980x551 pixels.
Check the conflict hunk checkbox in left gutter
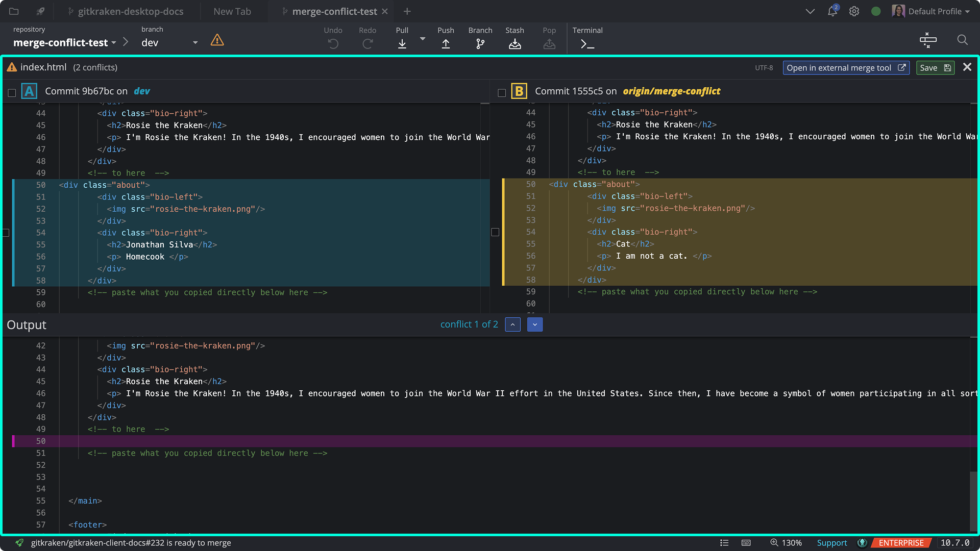(6, 232)
